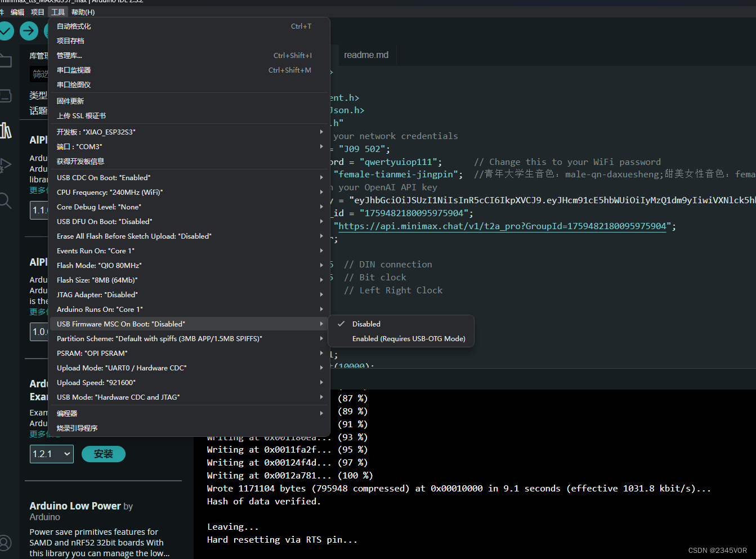The height and width of the screenshot is (559, 756).
Task: Open the 工具 menu
Action: tap(58, 12)
